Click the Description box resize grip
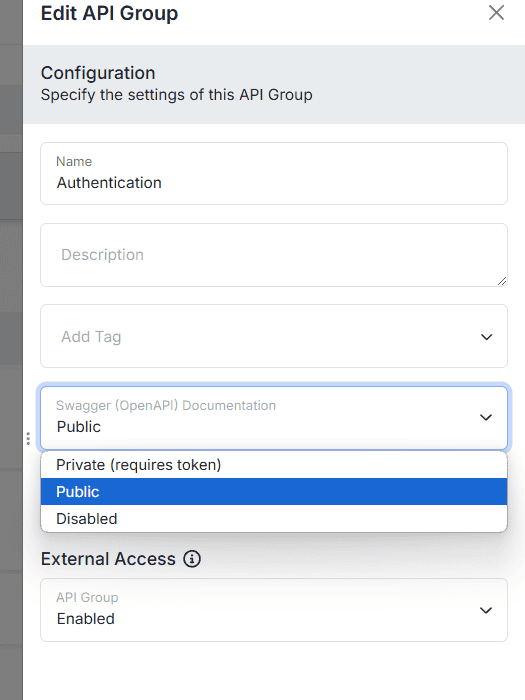 (x=502, y=281)
